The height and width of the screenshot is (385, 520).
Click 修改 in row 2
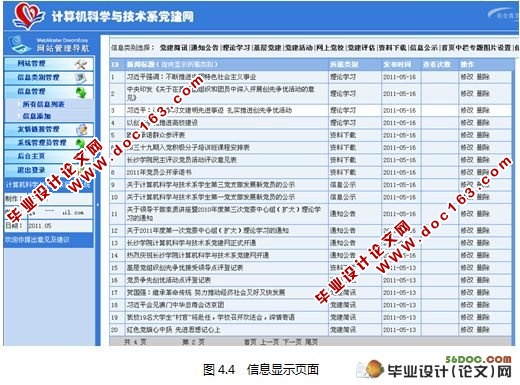click(x=467, y=94)
